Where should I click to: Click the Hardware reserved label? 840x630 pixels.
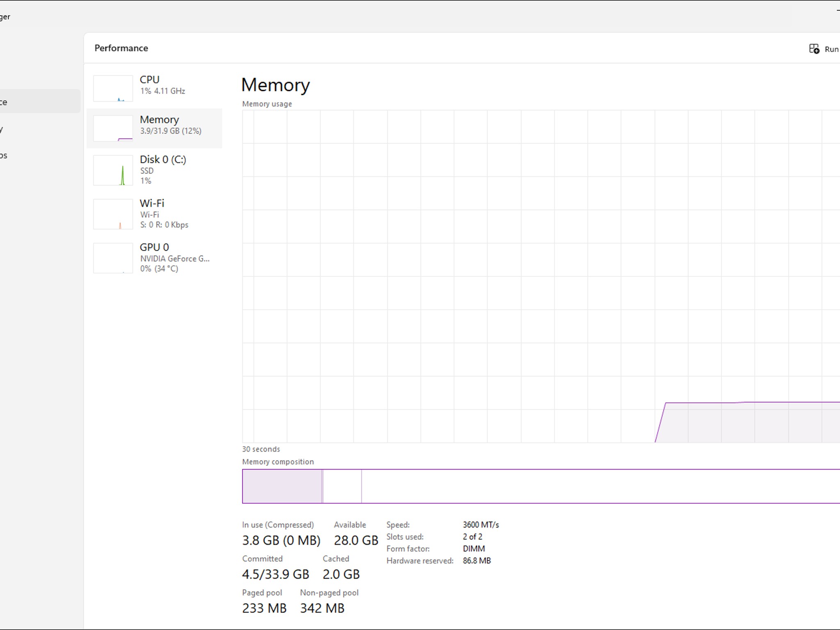pyautogui.click(x=420, y=561)
